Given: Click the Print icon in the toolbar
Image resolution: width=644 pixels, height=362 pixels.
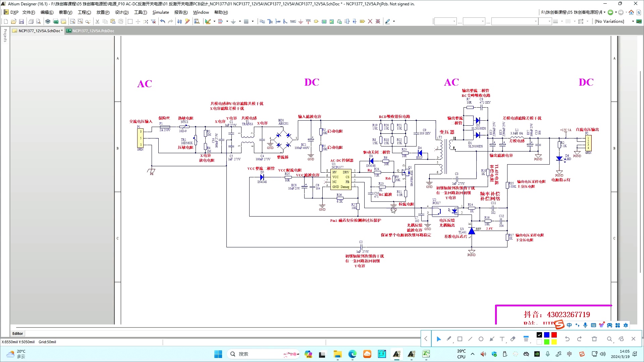Looking at the screenshot, I should [31, 21].
